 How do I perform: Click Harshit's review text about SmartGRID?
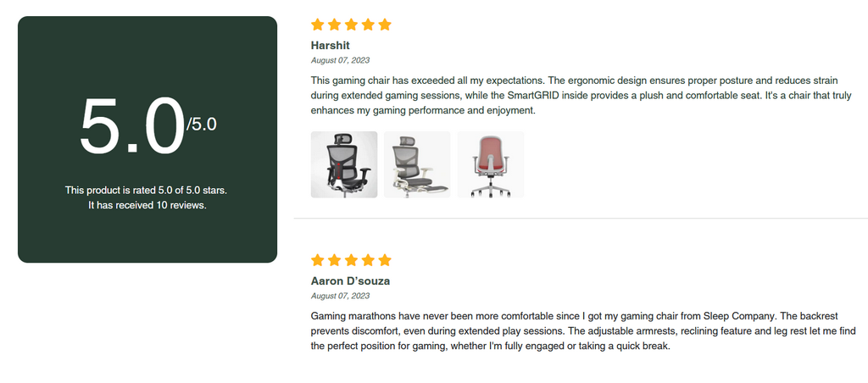click(x=581, y=96)
